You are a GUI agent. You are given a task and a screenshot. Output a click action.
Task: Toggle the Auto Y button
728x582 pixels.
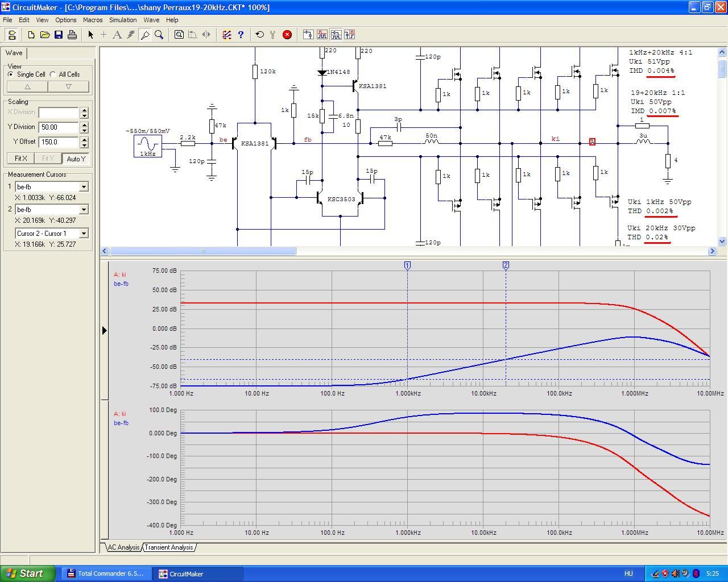click(76, 159)
